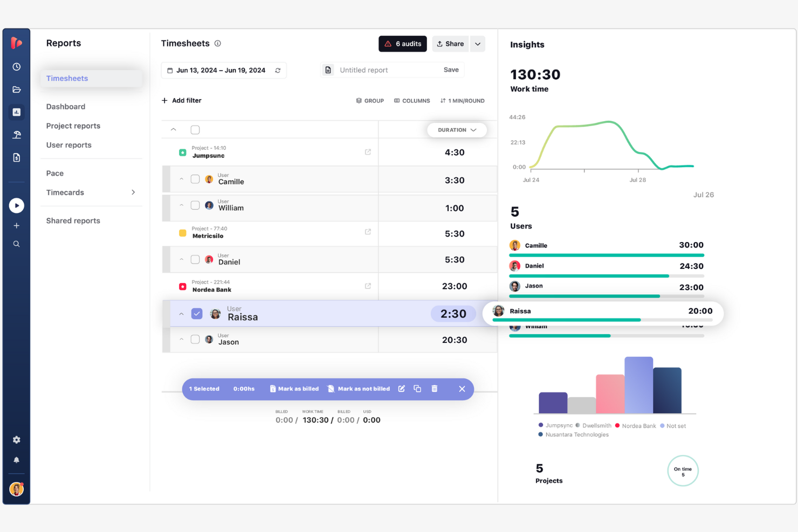Viewport: 798px width, 532px height.
Task: Click the Jumpsunc green project color square
Action: (183, 153)
